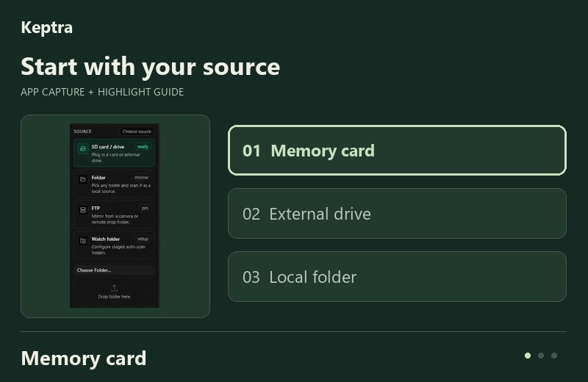The height and width of the screenshot is (382, 588).
Task: Click the SD card / drive title
Action: tap(107, 147)
